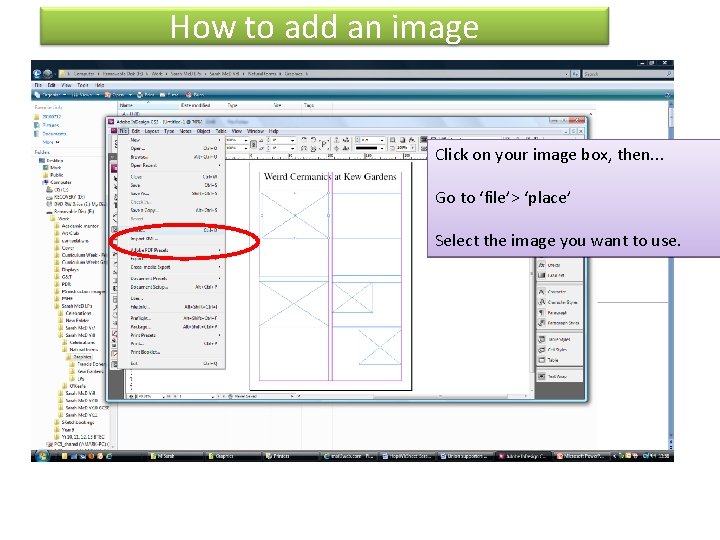
Task: Sort by Date modified column in Explorer
Action: [x=196, y=105]
